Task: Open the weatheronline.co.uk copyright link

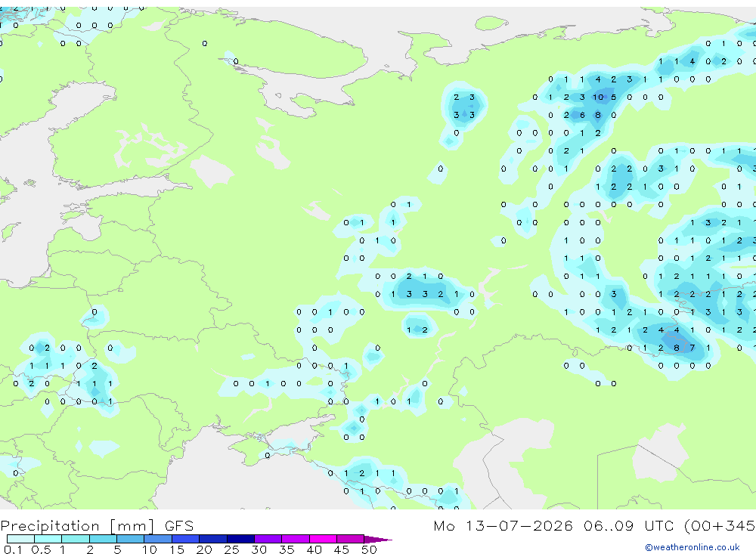Action: coord(692,547)
